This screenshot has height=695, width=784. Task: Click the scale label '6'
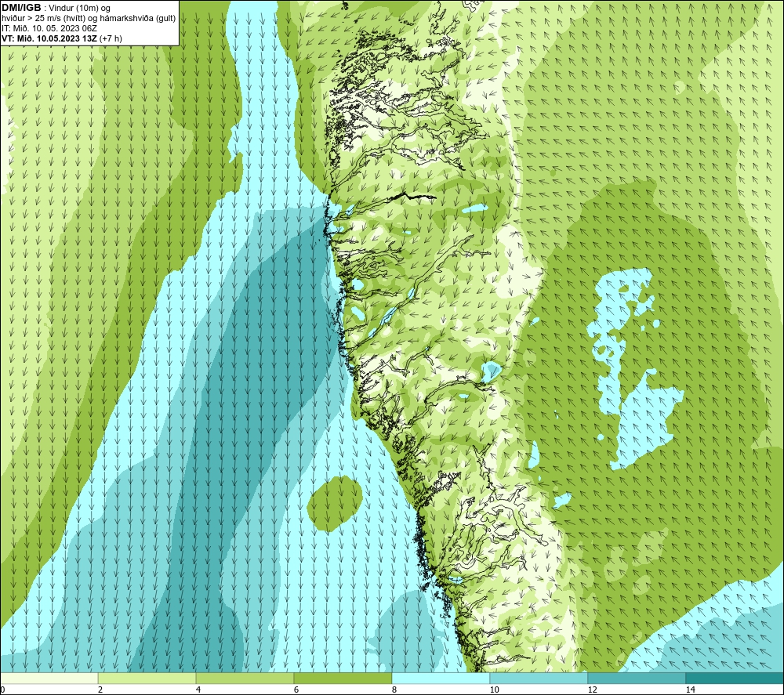(x=296, y=690)
